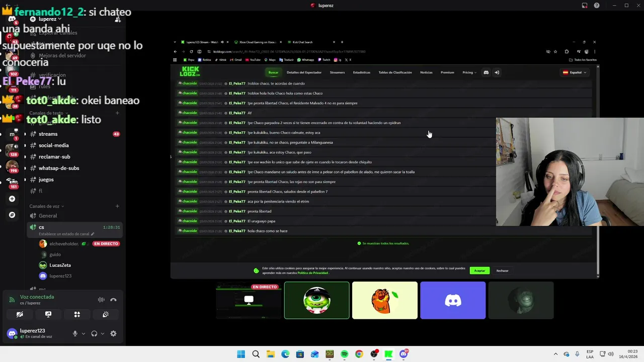
Task: Explore discoverable servers compass icon
Action: tap(12, 215)
